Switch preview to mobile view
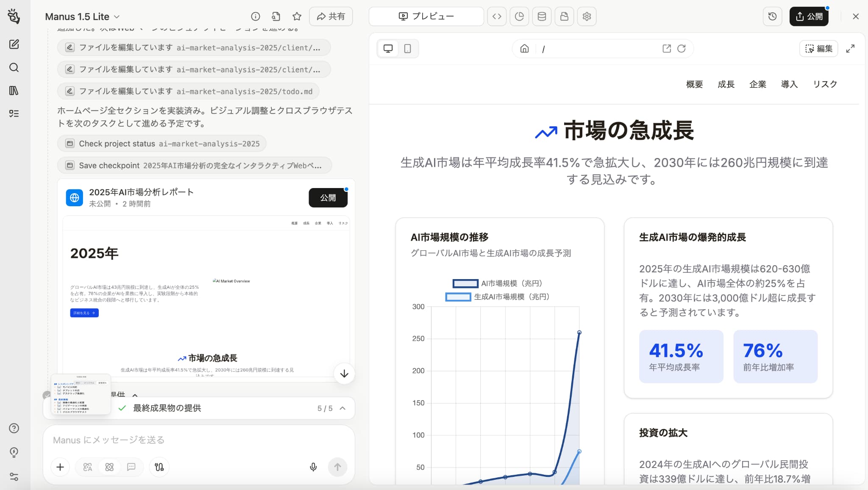 point(407,48)
